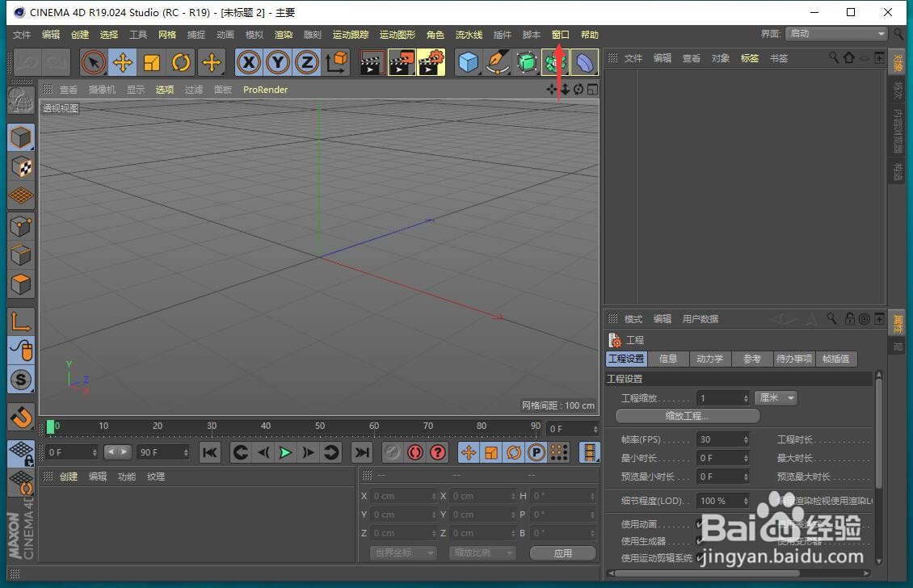Make object editable in left palette
The height and width of the screenshot is (588, 913).
click(x=21, y=101)
